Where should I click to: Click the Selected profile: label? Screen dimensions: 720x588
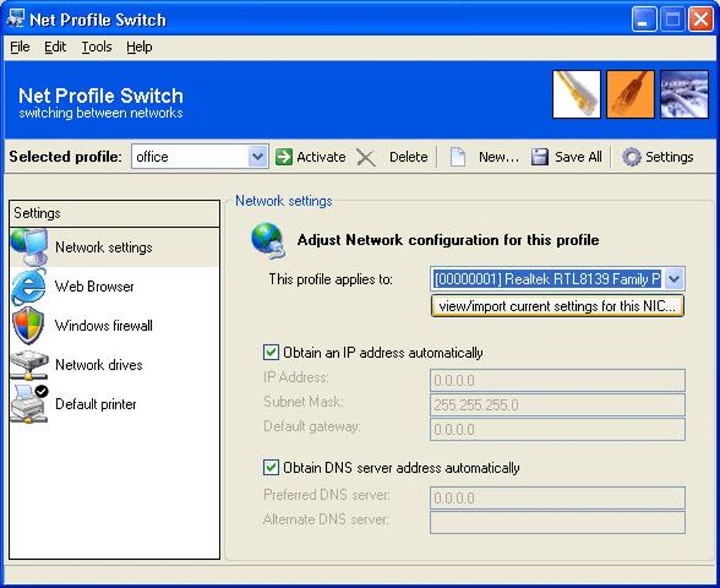pyautogui.click(x=65, y=157)
